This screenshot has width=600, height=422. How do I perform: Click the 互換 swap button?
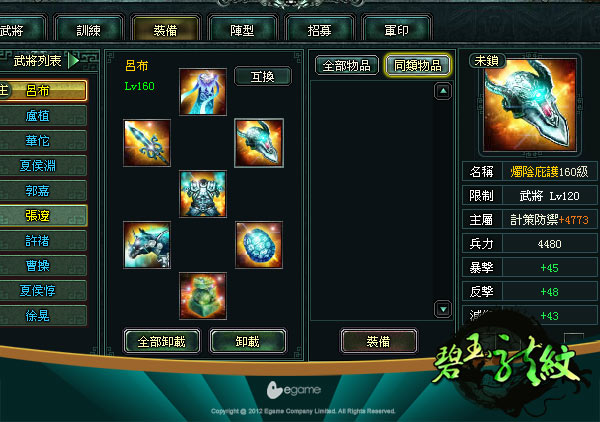click(x=262, y=77)
